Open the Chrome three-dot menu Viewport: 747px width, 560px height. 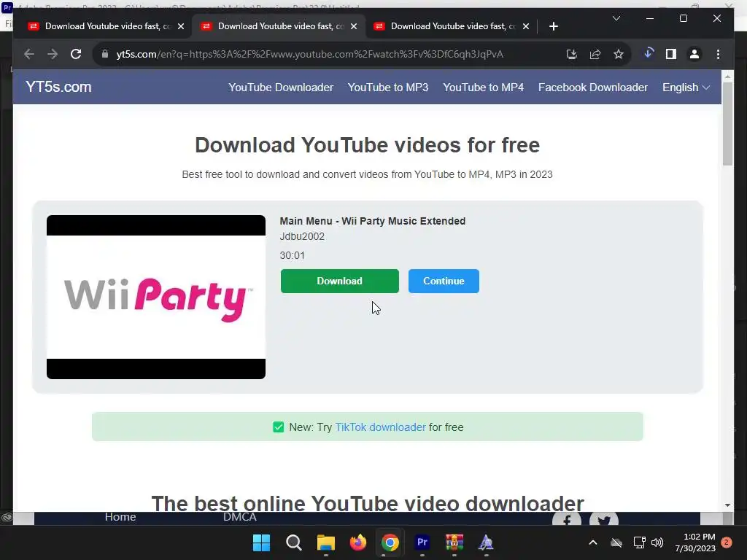[x=718, y=54]
